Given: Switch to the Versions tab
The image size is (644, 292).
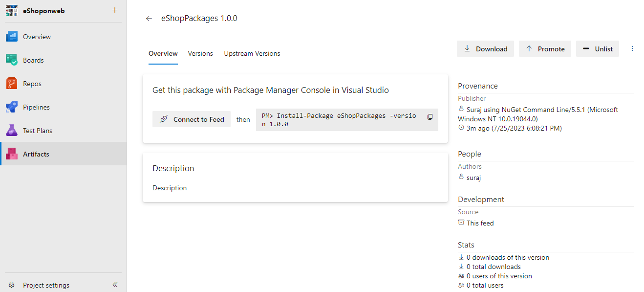Looking at the screenshot, I should click(200, 53).
